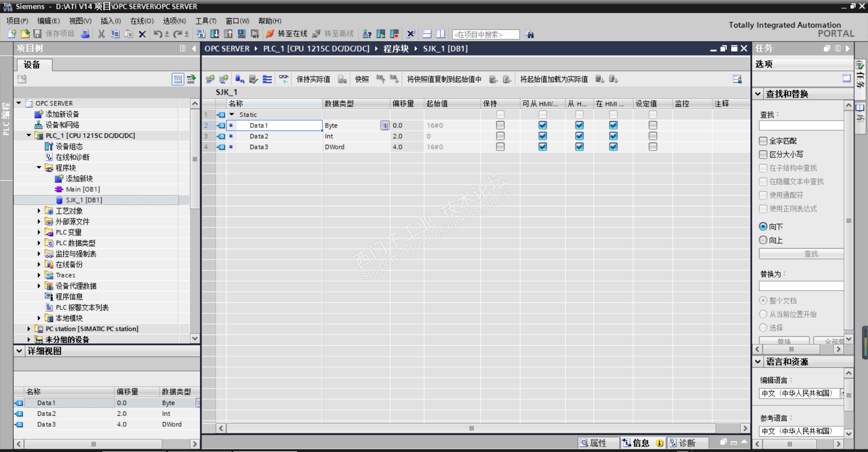Uncheck HMI accessible checkbox for Data2
The height and width of the screenshot is (452, 868).
pos(543,136)
